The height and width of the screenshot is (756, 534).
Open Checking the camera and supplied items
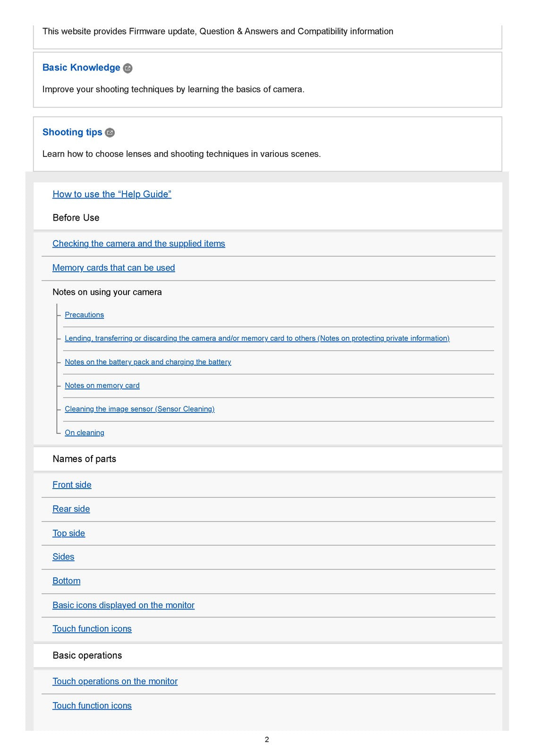(x=139, y=244)
